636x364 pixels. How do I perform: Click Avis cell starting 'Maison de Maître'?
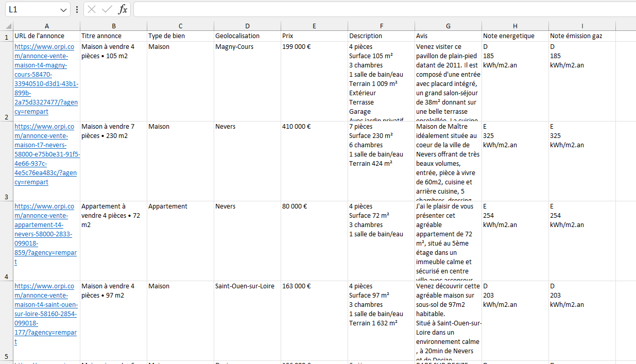click(x=449, y=161)
